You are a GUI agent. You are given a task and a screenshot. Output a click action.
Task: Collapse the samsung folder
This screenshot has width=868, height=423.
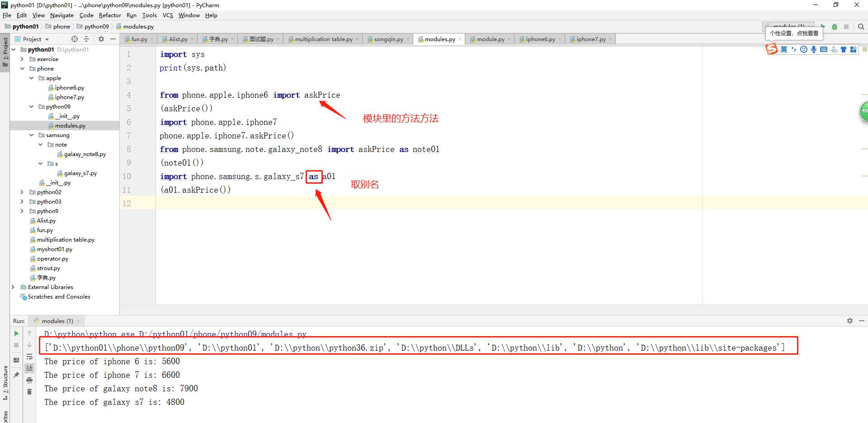click(x=31, y=135)
